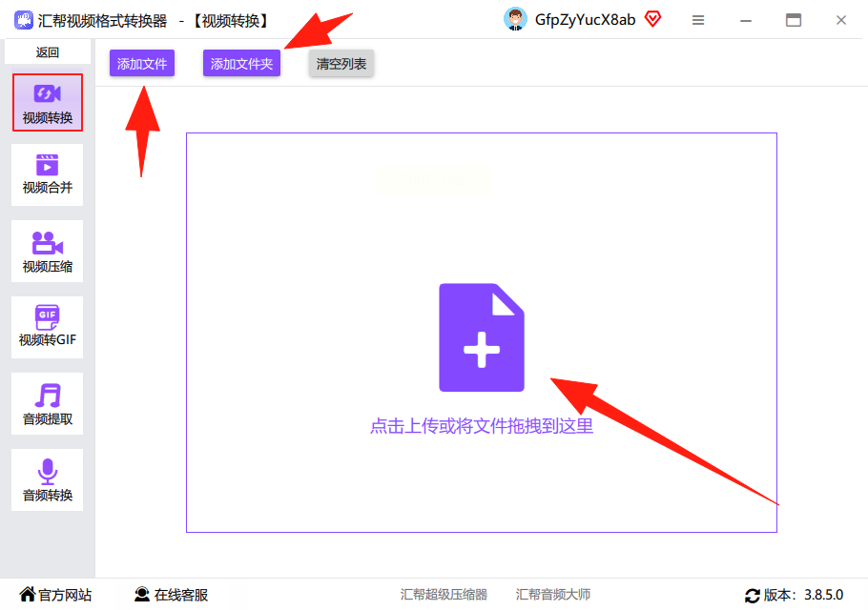This screenshot has height=610, width=868.
Task: Click the 清空列表 button
Action: [341, 63]
